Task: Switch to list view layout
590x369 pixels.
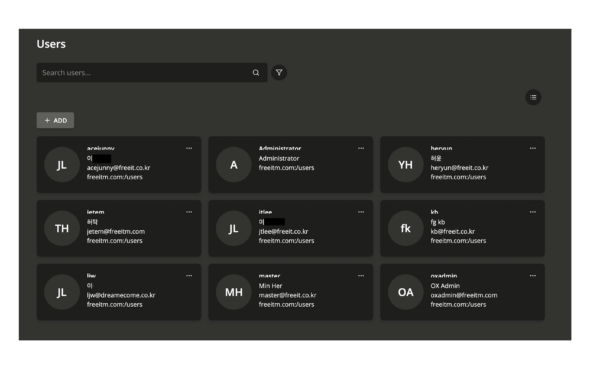Action: (533, 97)
